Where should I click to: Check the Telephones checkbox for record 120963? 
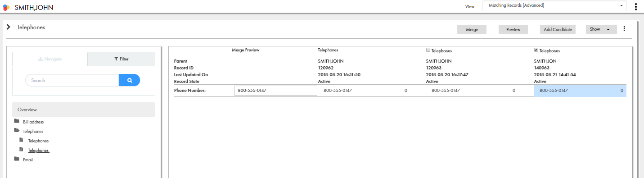point(428,50)
